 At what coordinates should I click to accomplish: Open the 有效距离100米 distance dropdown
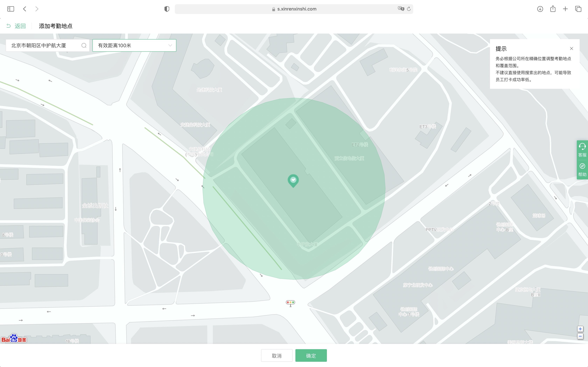click(134, 45)
